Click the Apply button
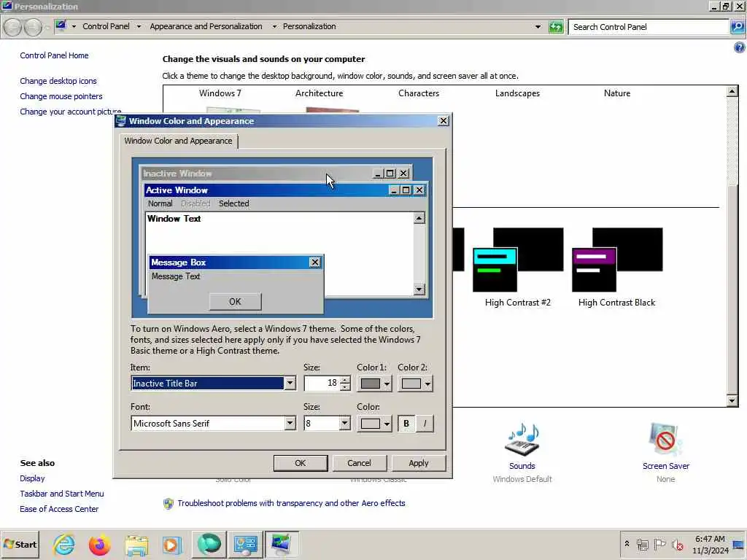747x560 pixels. [418, 463]
